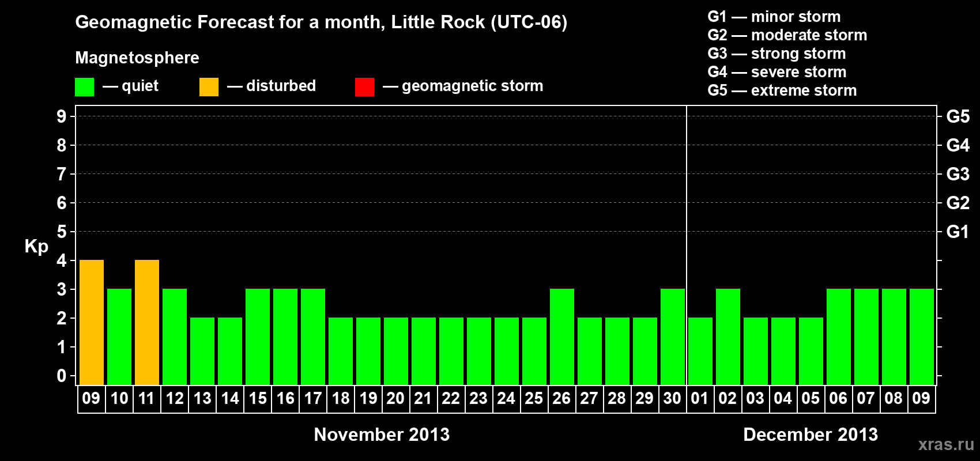This screenshot has width=980, height=461.
Task: Click date label 25 on the axis
Action: point(534,399)
